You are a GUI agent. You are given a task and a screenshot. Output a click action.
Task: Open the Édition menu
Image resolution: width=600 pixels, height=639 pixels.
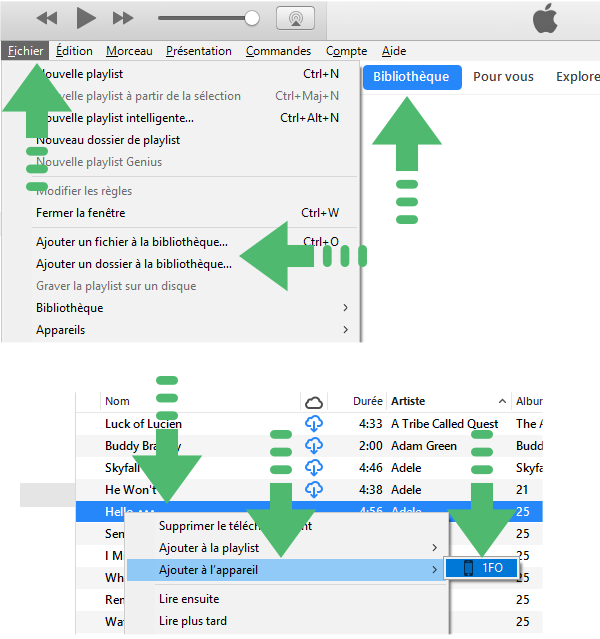(74, 51)
